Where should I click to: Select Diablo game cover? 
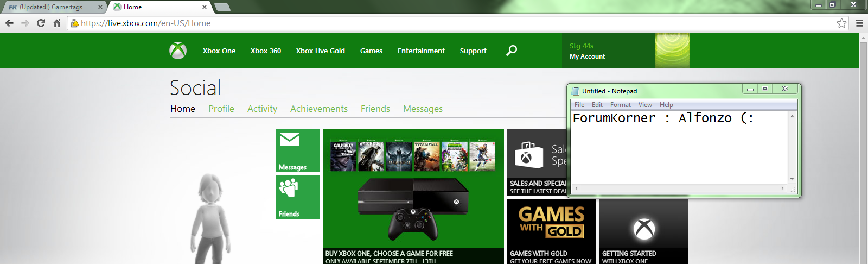click(399, 156)
